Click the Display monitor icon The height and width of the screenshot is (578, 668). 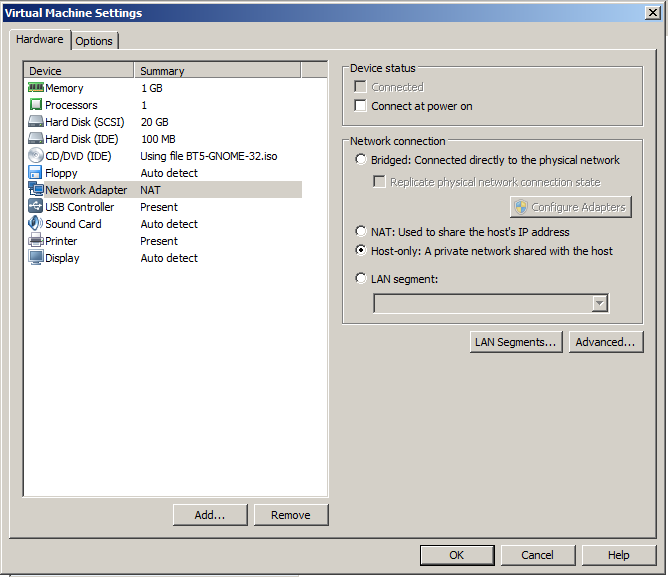[36, 258]
